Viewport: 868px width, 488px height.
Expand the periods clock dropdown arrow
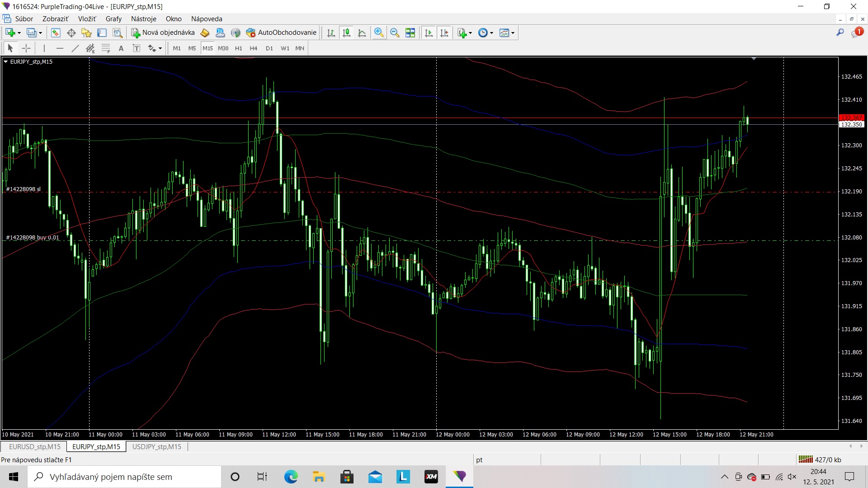pyautogui.click(x=492, y=33)
